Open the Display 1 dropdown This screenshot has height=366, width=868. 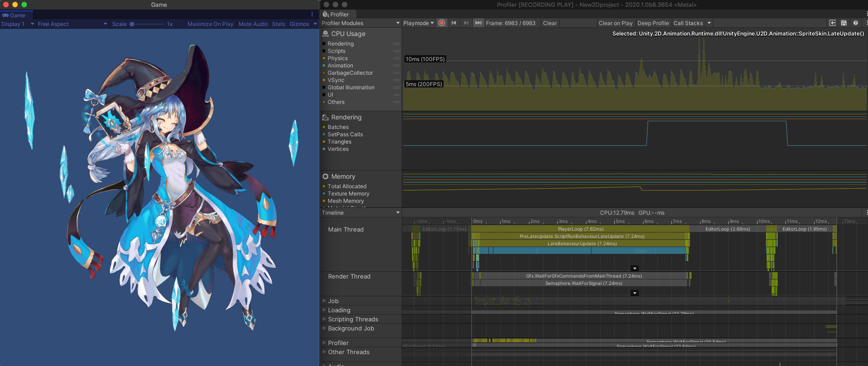coord(18,24)
